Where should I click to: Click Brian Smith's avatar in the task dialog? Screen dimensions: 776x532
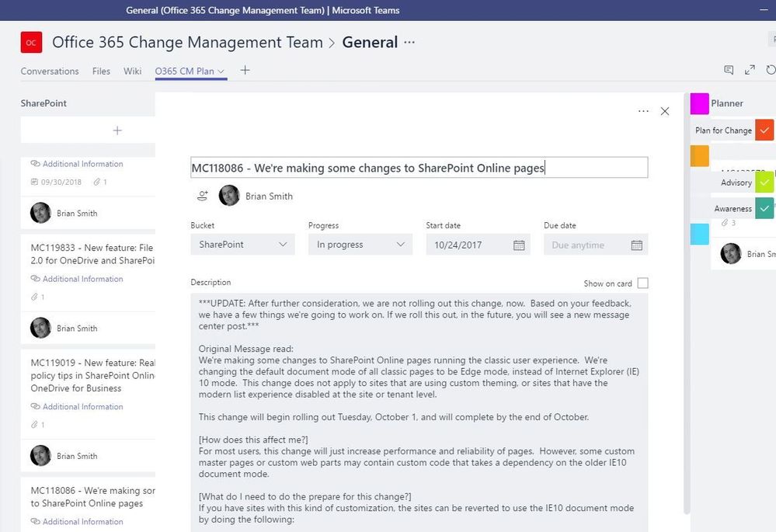coord(229,196)
